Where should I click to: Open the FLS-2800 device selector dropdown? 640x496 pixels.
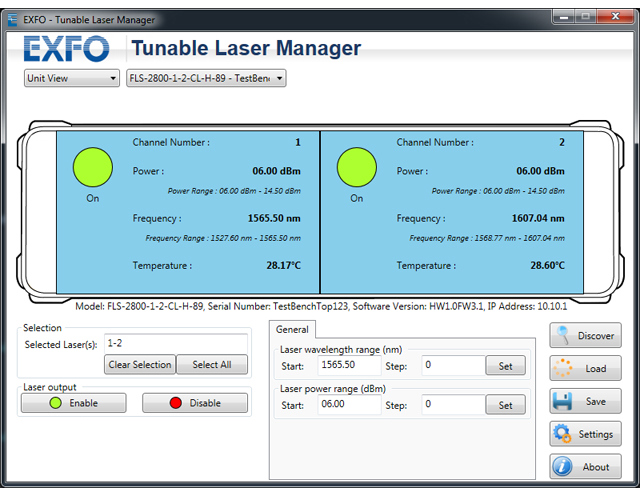[x=206, y=78]
